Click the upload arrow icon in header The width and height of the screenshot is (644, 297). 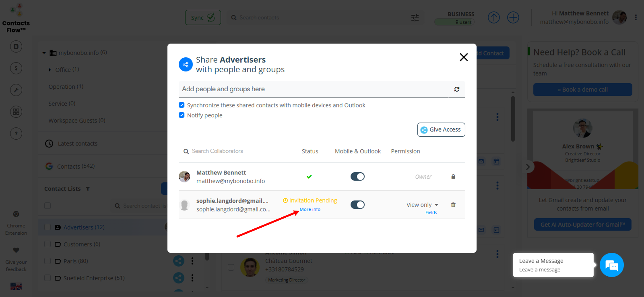[x=494, y=17]
